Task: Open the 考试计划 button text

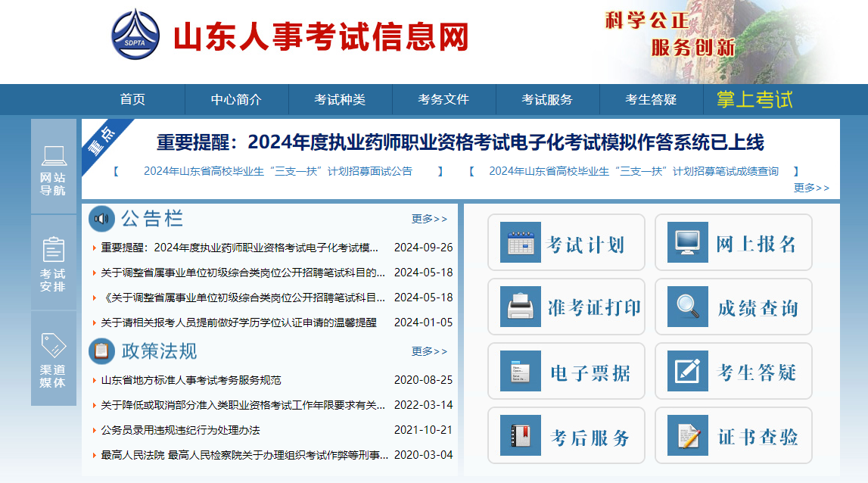Action: click(x=586, y=245)
